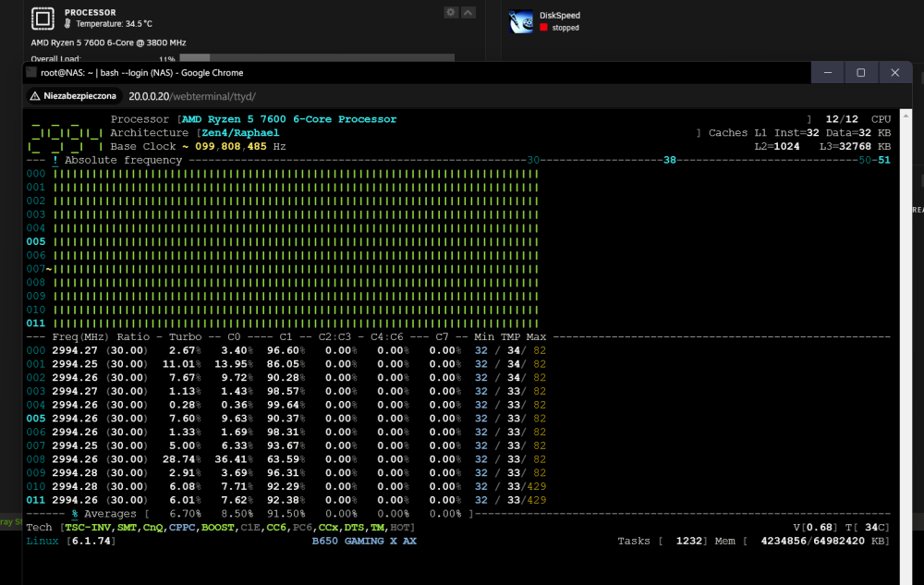
Task: Click the Overall Load progress bar
Action: pyautogui.click(x=317, y=57)
